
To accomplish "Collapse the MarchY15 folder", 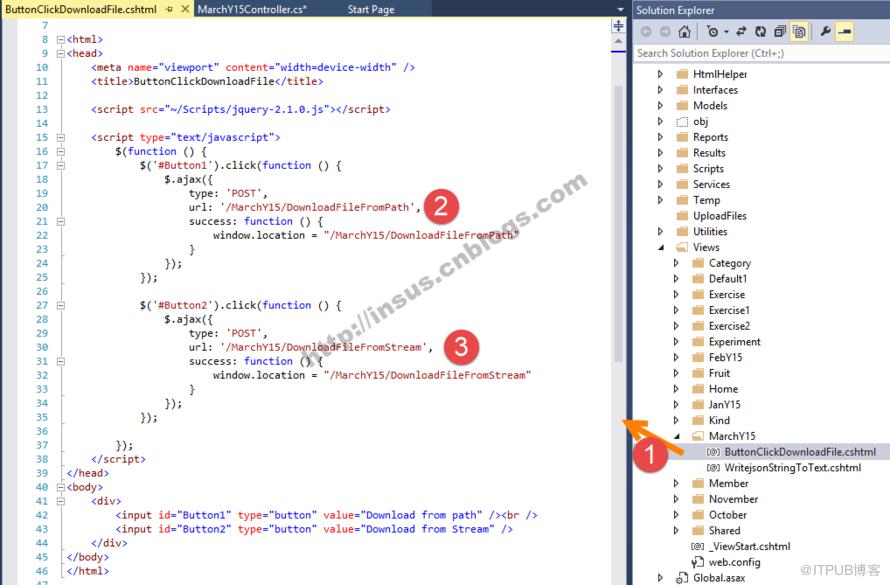I will click(677, 436).
